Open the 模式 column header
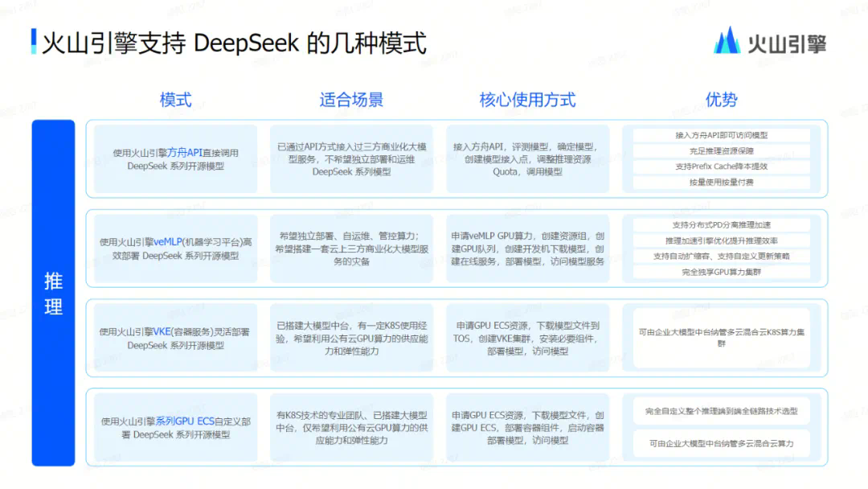This screenshot has height=489, width=868. pos(175,100)
